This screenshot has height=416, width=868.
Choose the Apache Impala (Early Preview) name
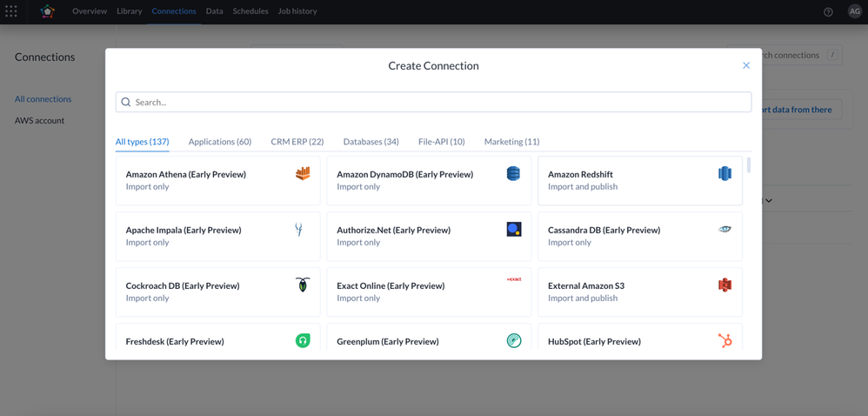pyautogui.click(x=184, y=230)
